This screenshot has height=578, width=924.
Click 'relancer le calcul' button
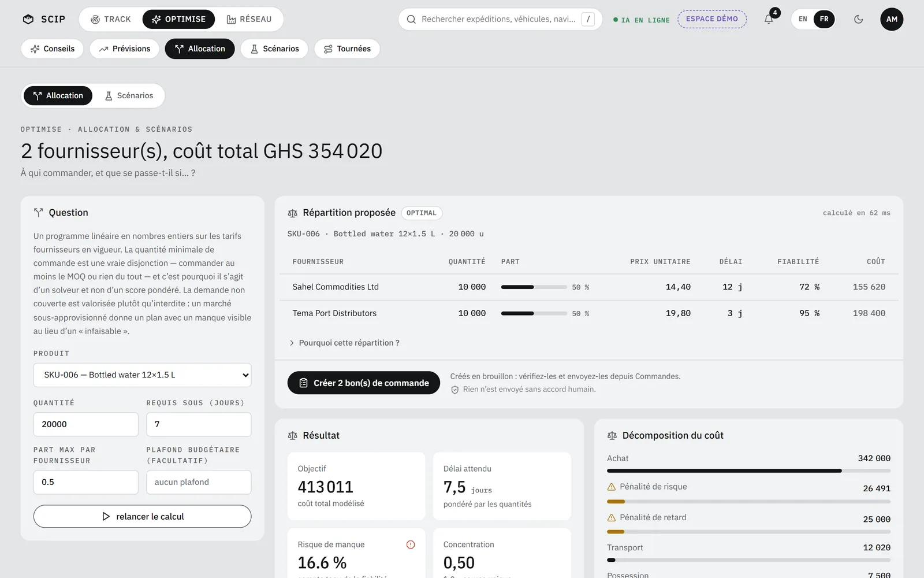[142, 516]
